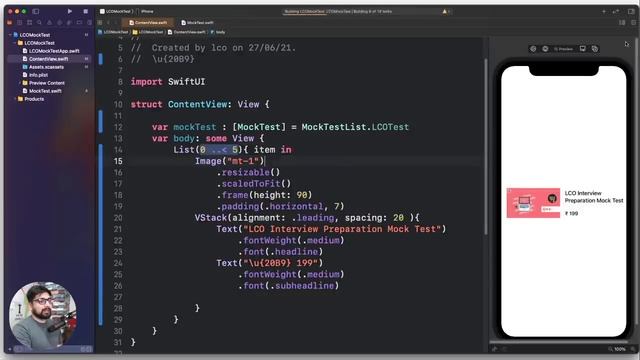Expand the Products folder
This screenshot has height=360, width=640.
pos(15,99)
